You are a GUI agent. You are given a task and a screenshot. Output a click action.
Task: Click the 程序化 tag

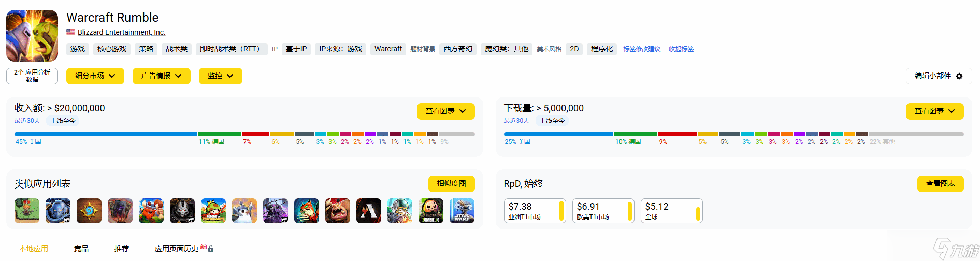[x=602, y=49]
